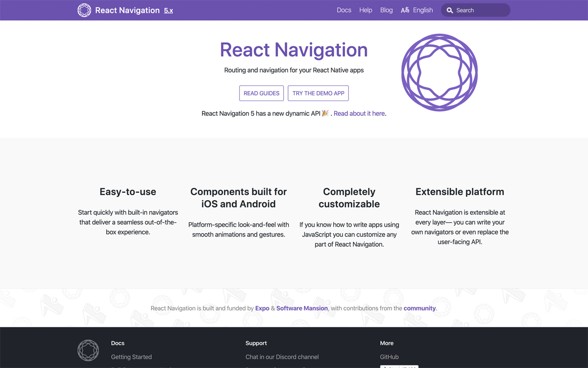
Task: Open the Software Mansion link
Action: (302, 308)
